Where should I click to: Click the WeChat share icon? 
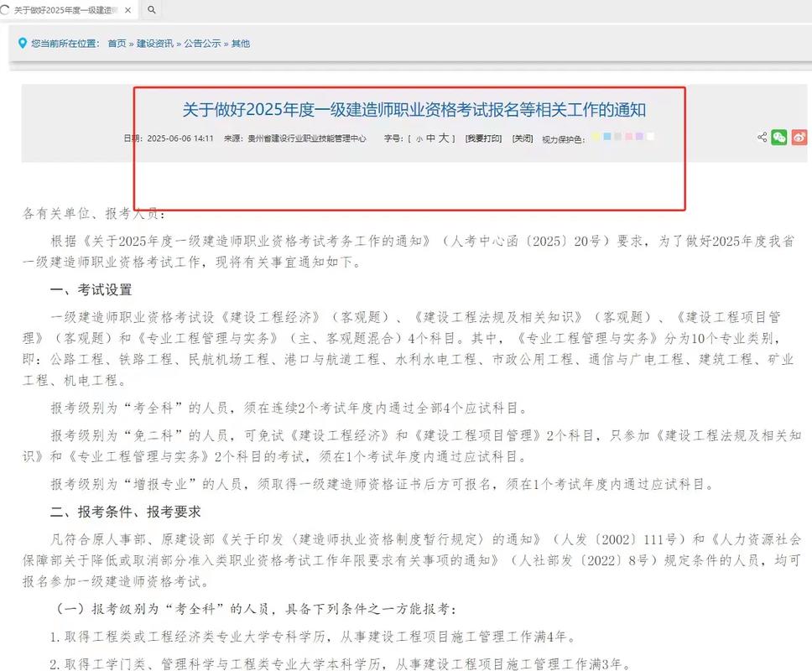pyautogui.click(x=779, y=137)
